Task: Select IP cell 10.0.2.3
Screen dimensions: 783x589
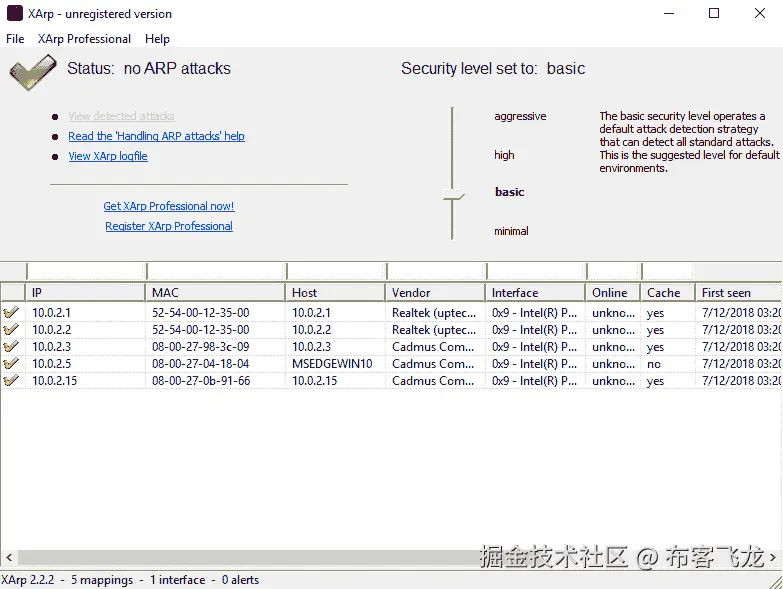Action: (x=51, y=347)
